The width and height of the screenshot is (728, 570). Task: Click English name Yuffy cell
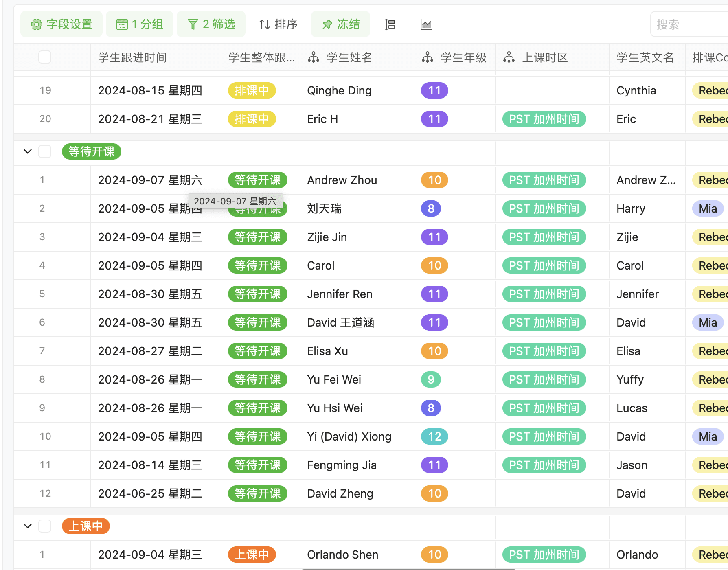(647, 379)
